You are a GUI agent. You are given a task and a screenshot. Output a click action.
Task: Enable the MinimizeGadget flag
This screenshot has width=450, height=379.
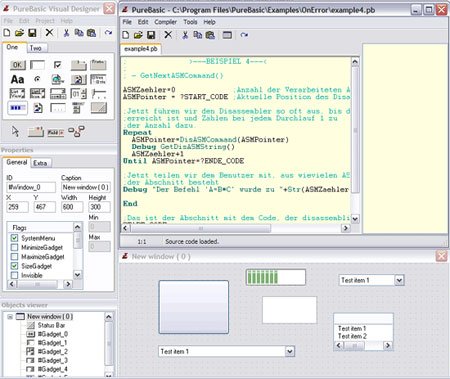[x=14, y=247]
